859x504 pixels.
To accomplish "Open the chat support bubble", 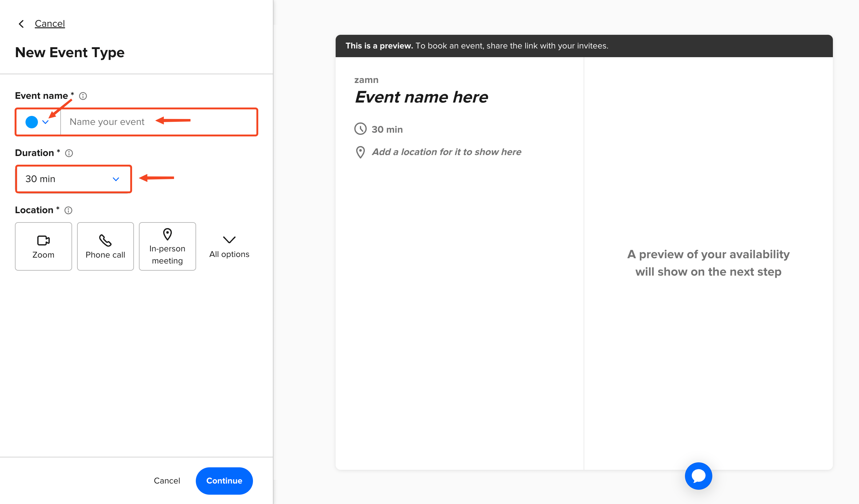I will point(698,476).
